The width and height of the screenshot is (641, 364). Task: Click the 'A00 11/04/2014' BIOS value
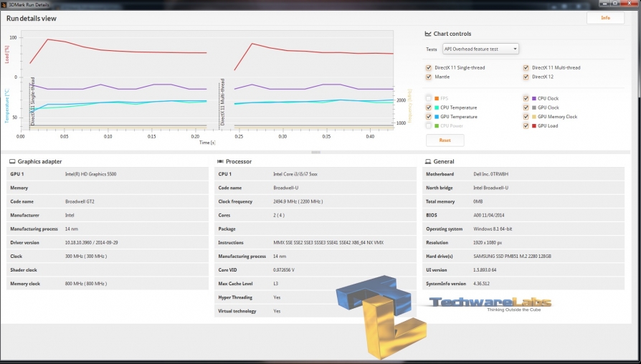tap(488, 215)
